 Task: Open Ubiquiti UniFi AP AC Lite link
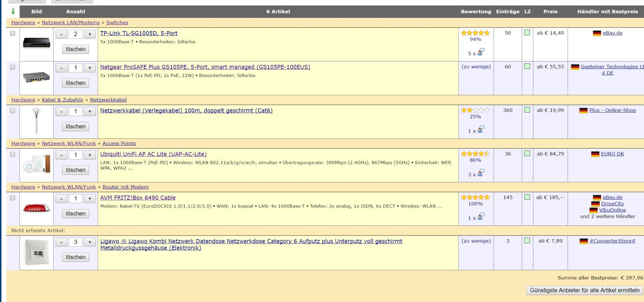click(153, 154)
